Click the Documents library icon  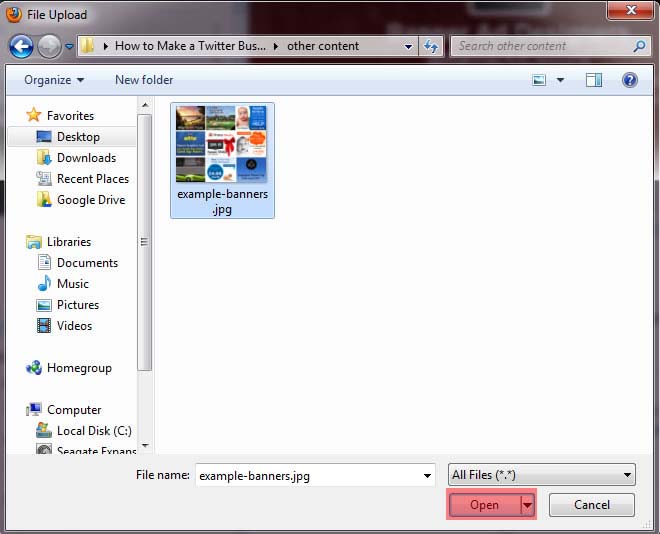click(x=44, y=262)
